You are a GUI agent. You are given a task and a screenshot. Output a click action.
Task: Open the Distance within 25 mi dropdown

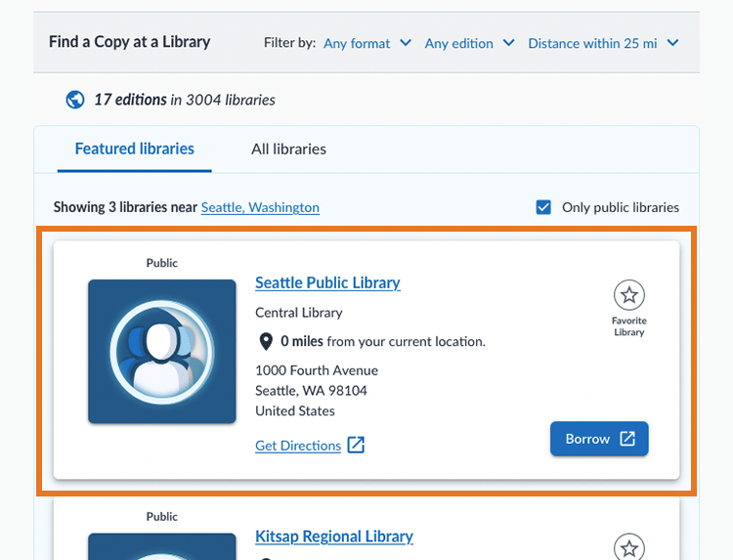[x=603, y=43]
